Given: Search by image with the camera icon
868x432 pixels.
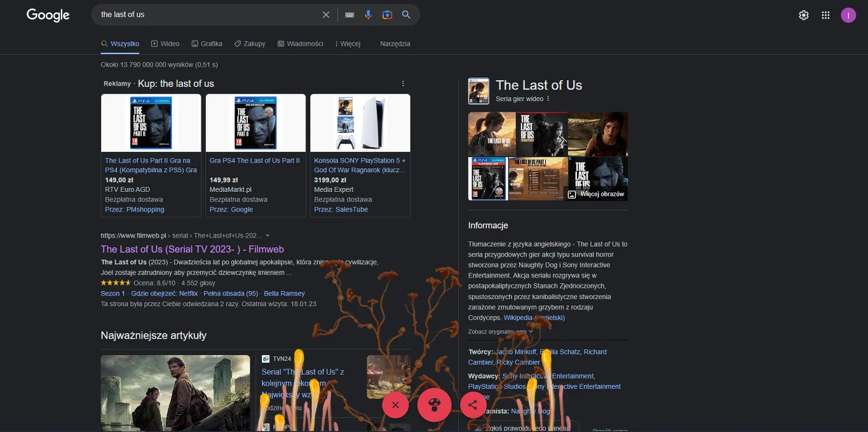Looking at the screenshot, I should click(x=387, y=15).
